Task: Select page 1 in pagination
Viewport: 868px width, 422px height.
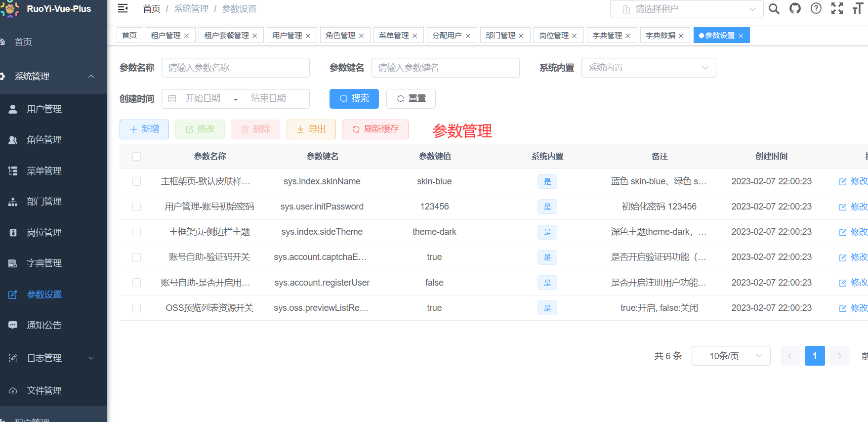Action: pos(815,356)
